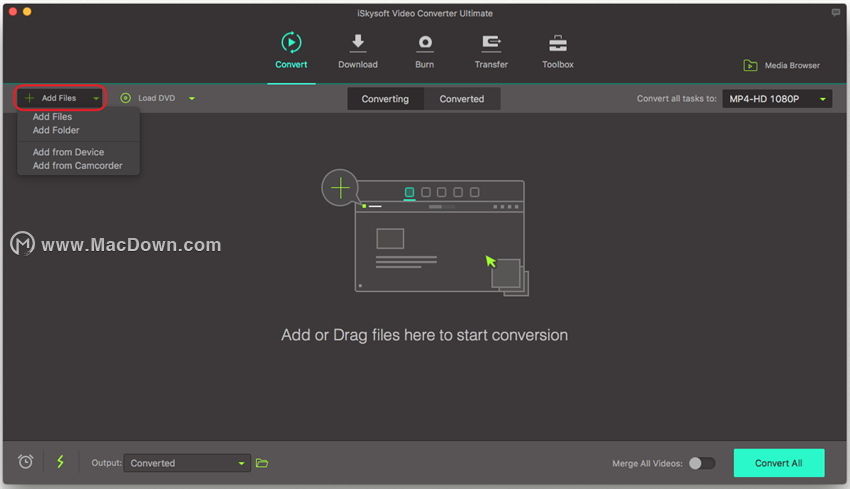Open the Toolbox section
The height and width of the screenshot is (489, 850).
[x=558, y=51]
